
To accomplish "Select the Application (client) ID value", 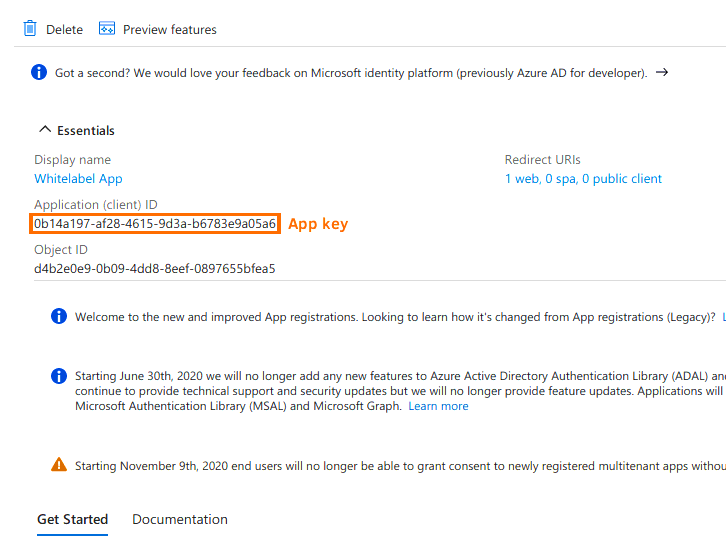I will [x=155, y=224].
